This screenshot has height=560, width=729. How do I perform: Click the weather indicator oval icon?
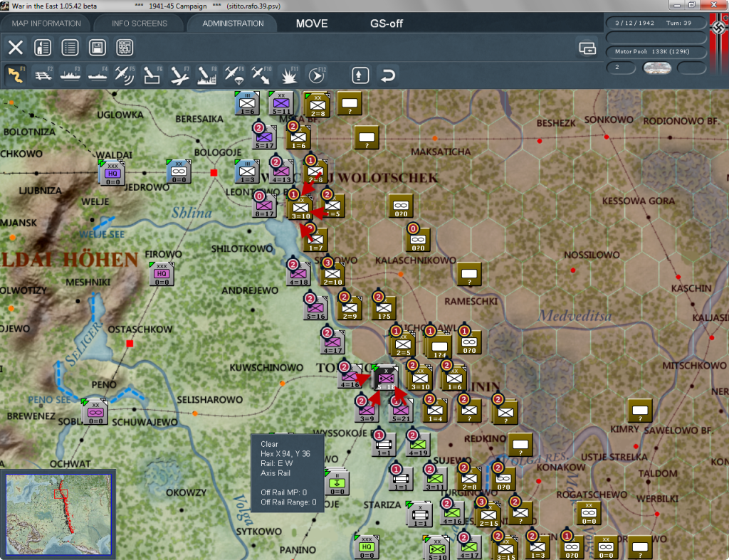coord(657,68)
